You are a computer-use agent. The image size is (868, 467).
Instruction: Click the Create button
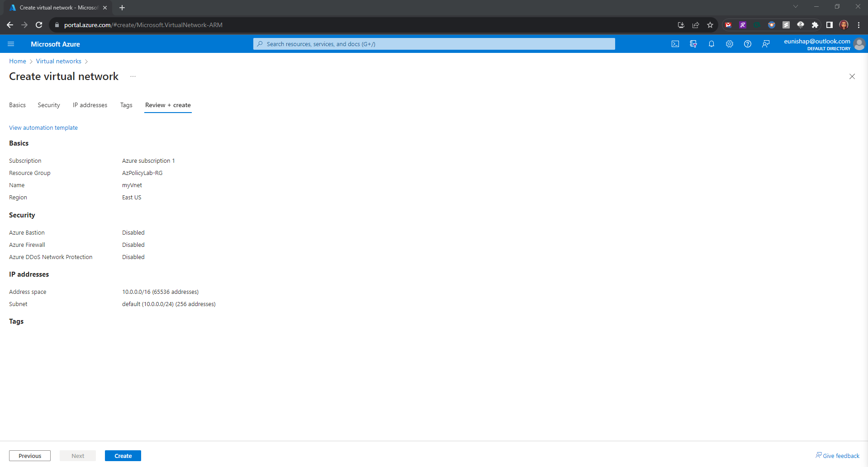coord(123,456)
